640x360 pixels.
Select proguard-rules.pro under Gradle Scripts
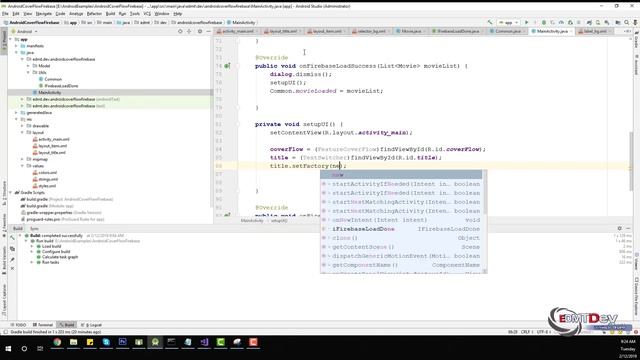click(43, 219)
